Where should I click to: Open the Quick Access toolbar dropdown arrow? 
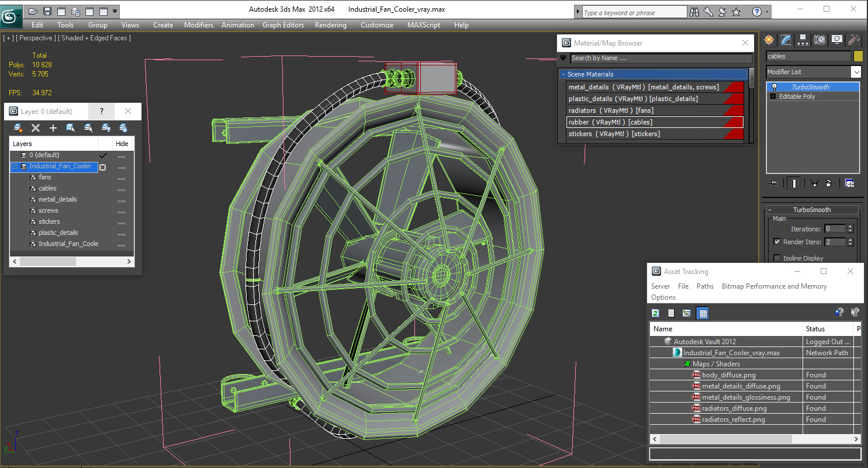point(115,11)
